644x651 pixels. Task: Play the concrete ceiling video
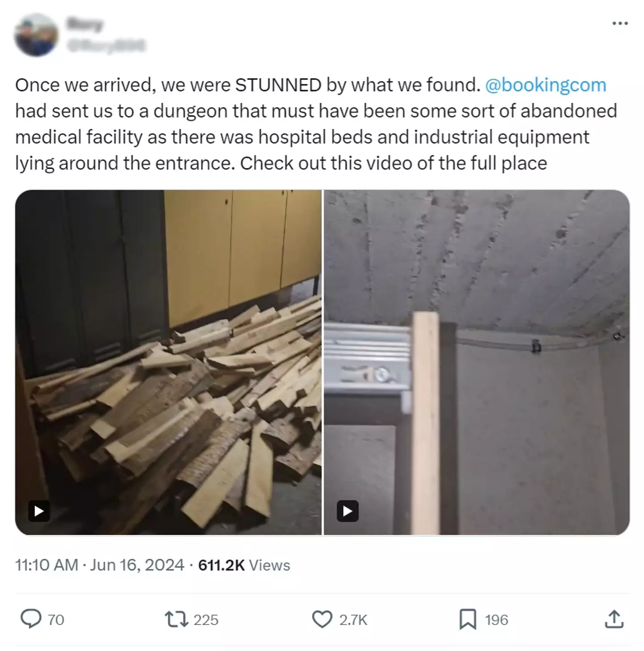[347, 511]
